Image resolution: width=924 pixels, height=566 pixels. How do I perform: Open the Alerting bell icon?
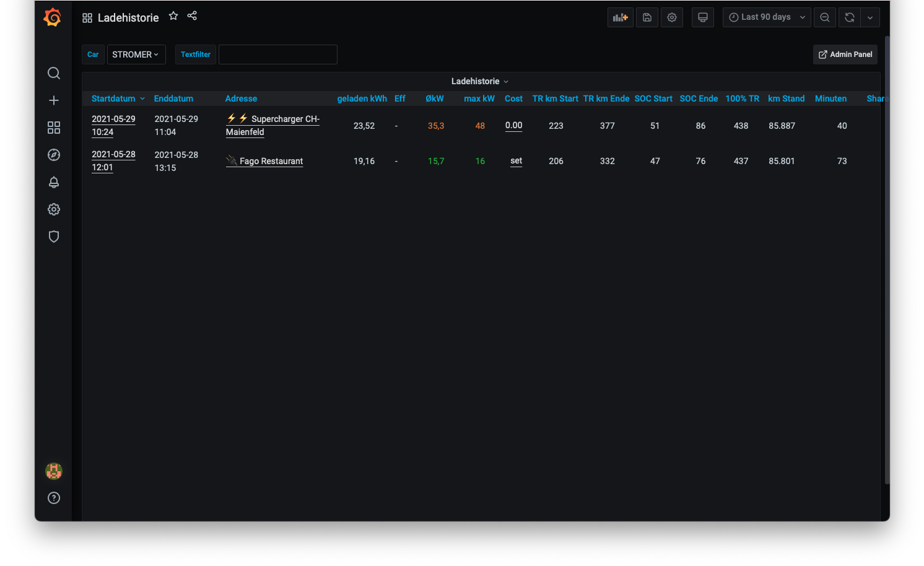[x=54, y=182]
